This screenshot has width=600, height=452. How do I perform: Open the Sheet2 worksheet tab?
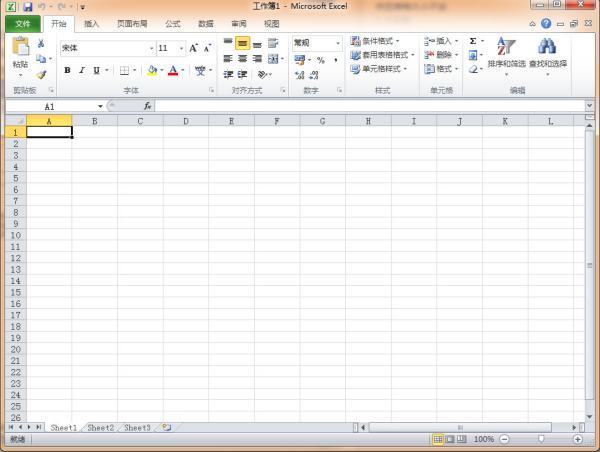click(100, 427)
